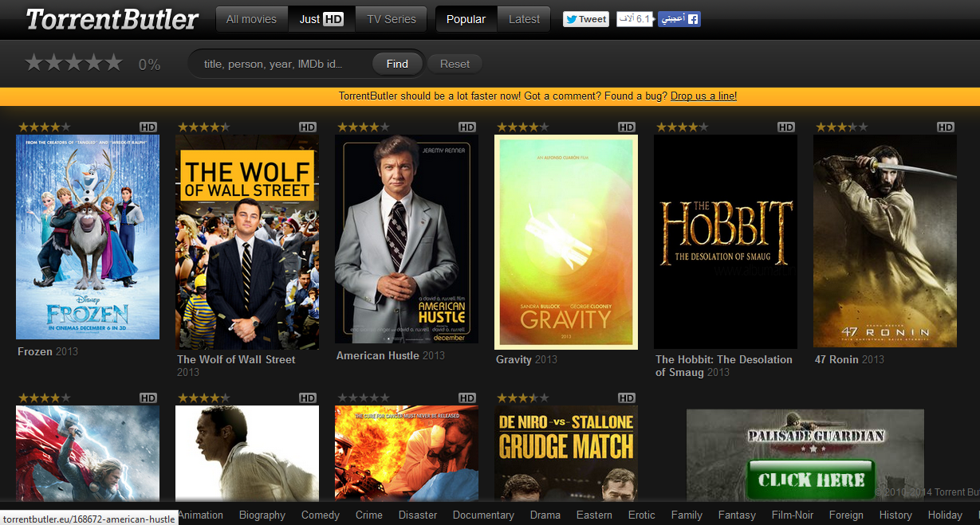
Task: Select the All movies filter
Action: click(251, 19)
